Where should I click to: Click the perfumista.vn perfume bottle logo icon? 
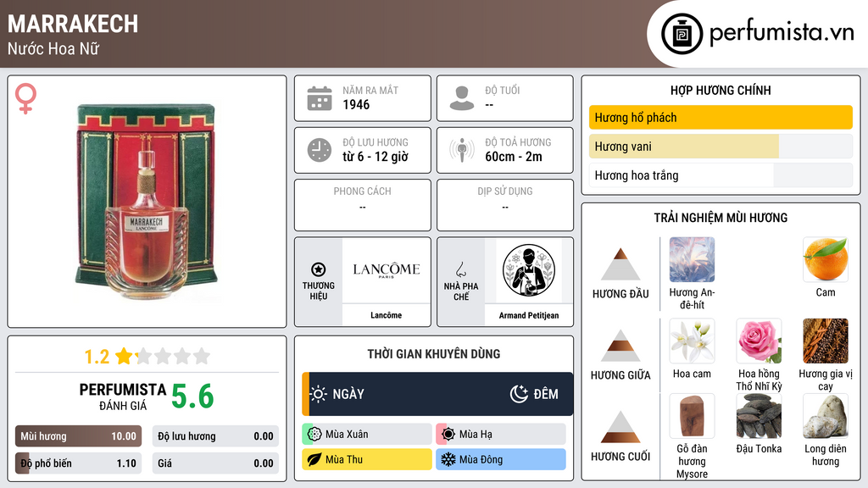point(682,34)
